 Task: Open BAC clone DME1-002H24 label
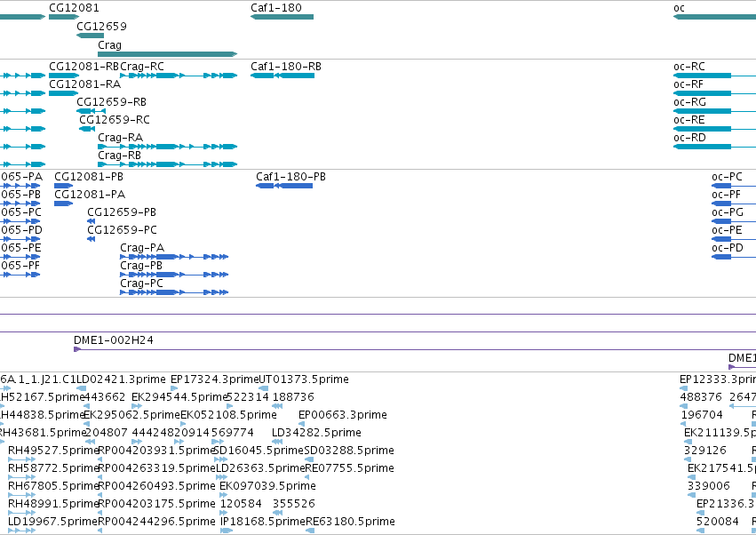114,340
